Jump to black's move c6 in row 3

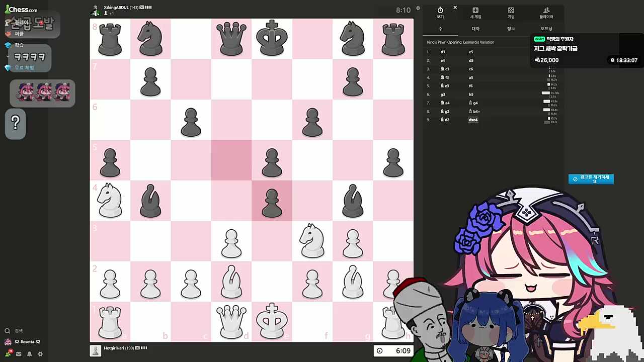coord(471,69)
